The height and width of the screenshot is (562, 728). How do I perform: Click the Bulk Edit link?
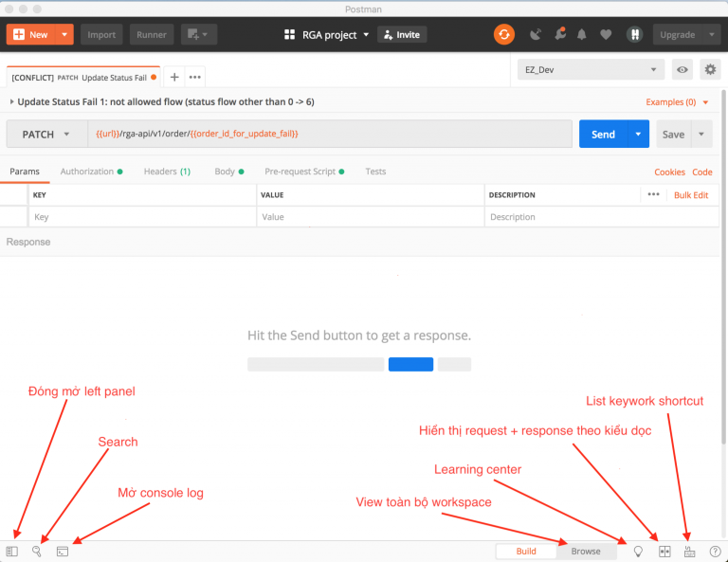pyautogui.click(x=691, y=195)
